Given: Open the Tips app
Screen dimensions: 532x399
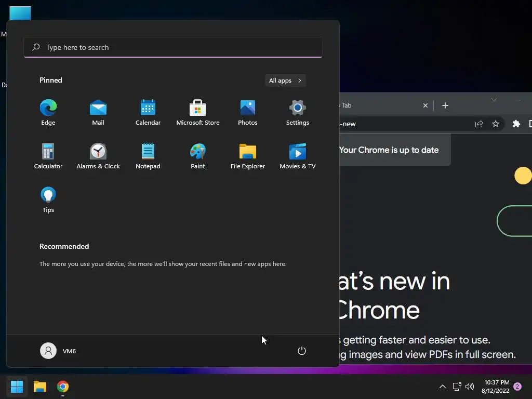Looking at the screenshot, I should pyautogui.click(x=48, y=200).
